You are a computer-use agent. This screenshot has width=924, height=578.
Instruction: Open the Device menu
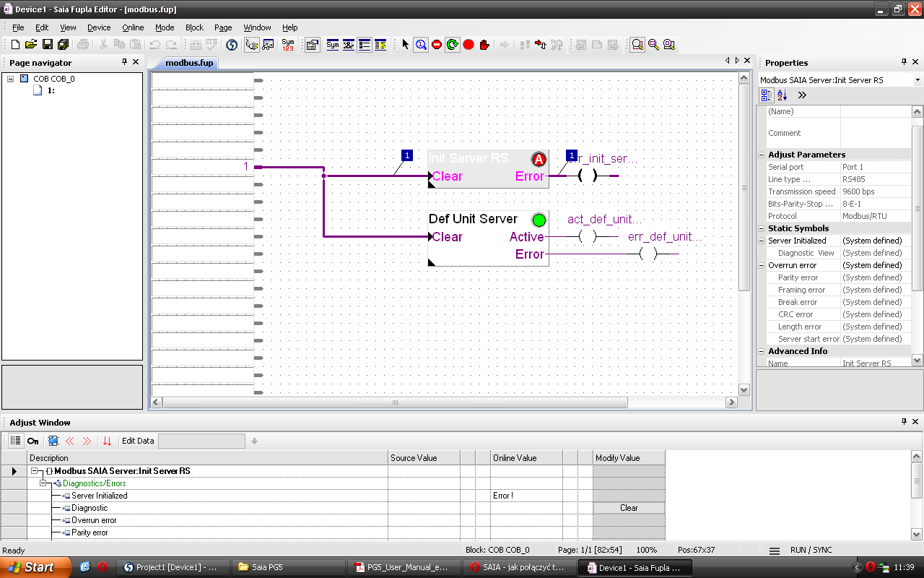pos(99,27)
